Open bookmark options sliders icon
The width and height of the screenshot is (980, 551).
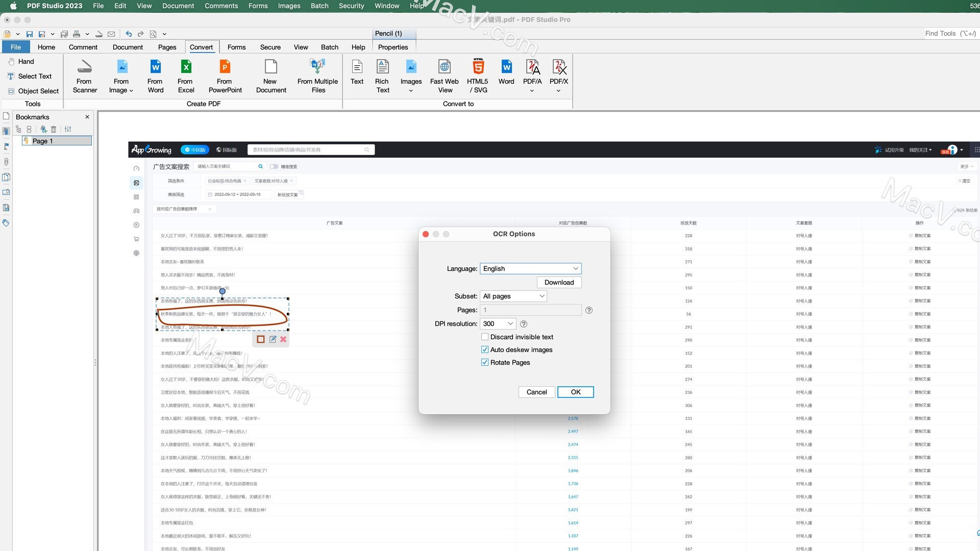[x=68, y=129]
